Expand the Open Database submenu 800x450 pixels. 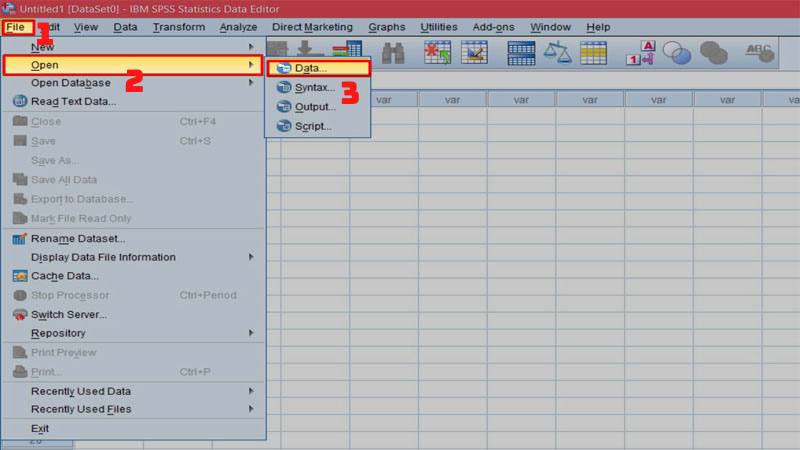point(134,83)
